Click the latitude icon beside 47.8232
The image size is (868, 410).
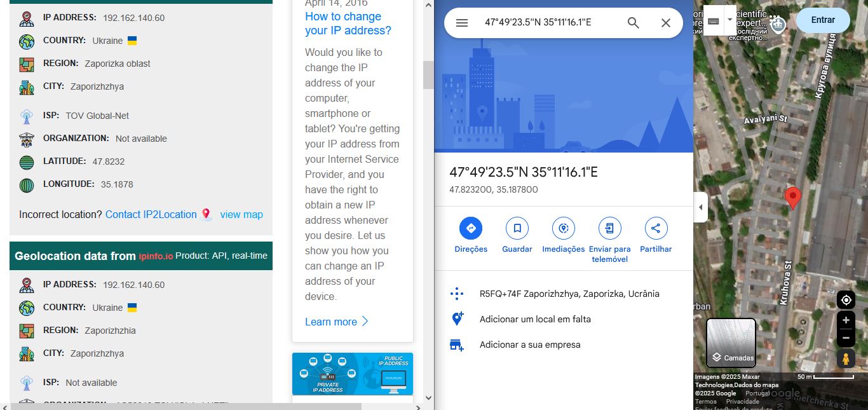[27, 162]
